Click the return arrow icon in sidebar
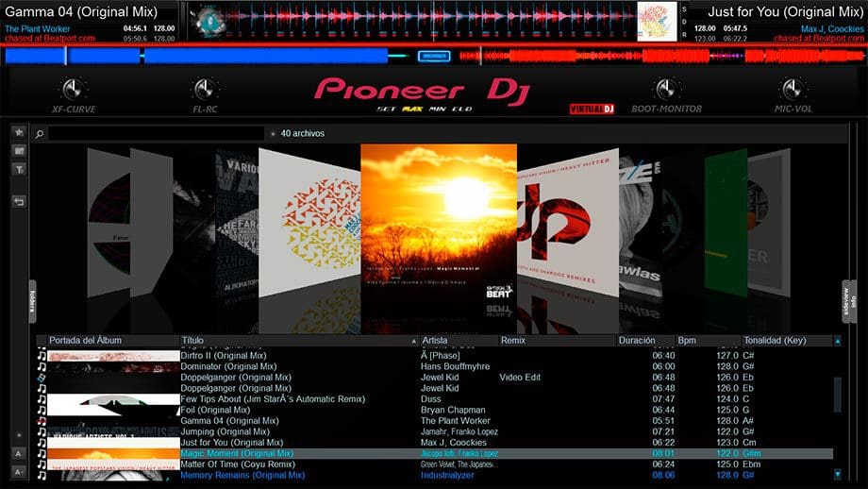This screenshot has height=489, width=868. [19, 202]
